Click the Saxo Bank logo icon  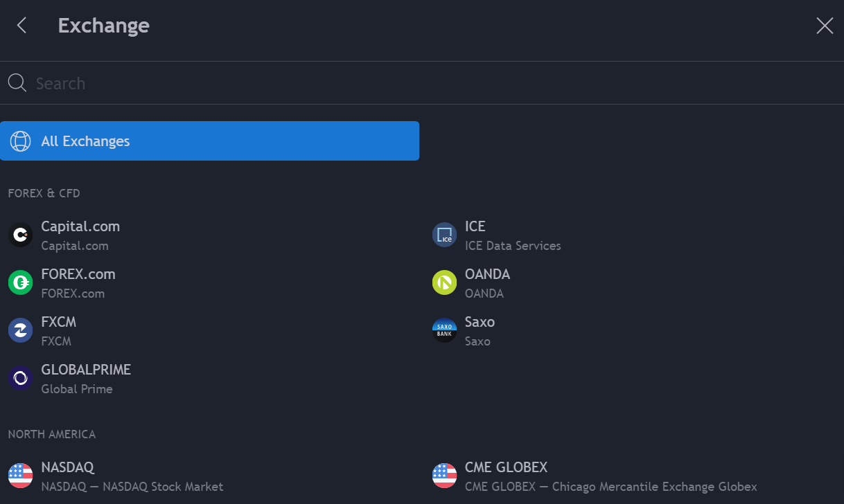pos(444,331)
